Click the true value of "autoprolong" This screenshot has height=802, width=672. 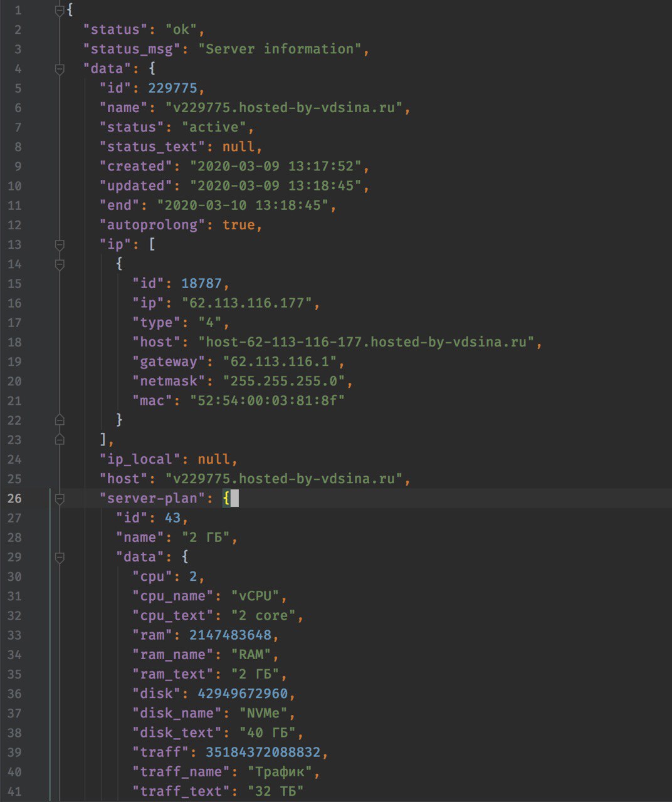point(238,225)
